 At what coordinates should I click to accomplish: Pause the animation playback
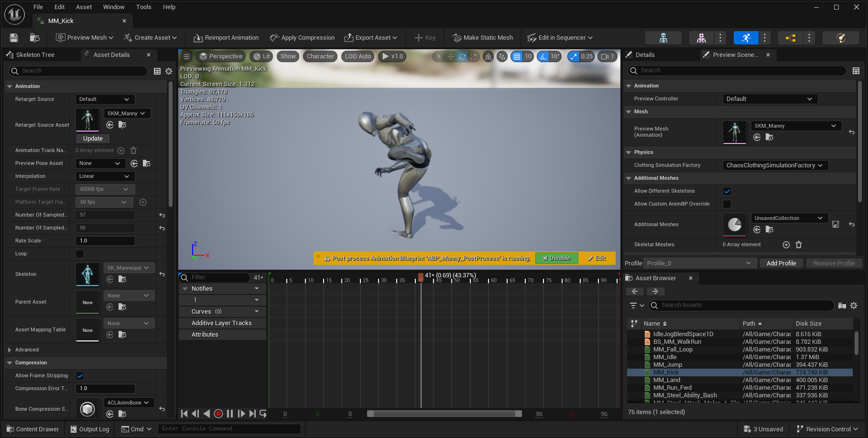pos(230,414)
